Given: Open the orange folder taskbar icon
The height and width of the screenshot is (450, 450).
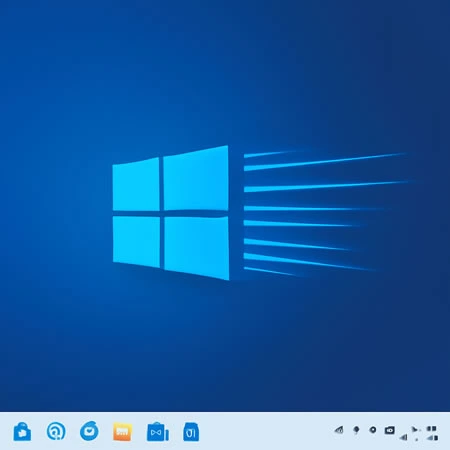Looking at the screenshot, I should [122, 431].
